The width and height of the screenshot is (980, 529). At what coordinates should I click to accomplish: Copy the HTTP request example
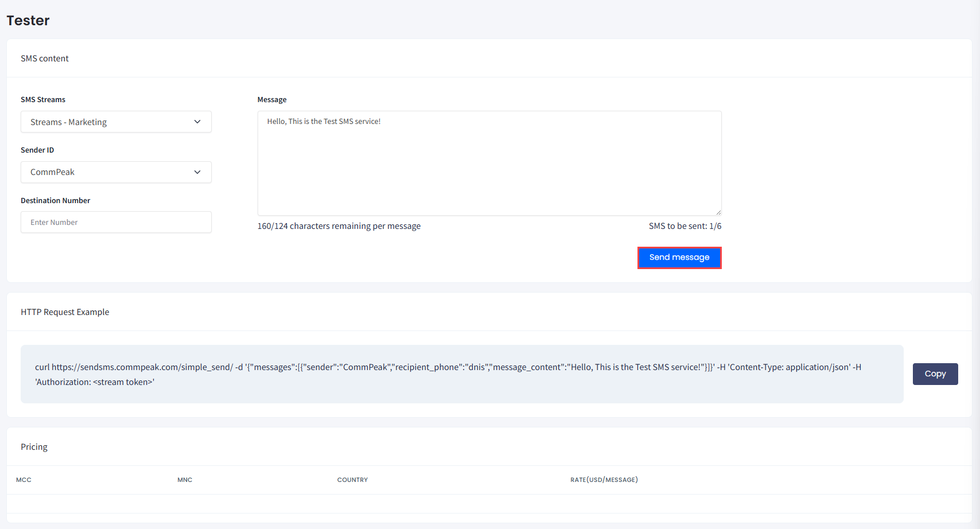[935, 374]
